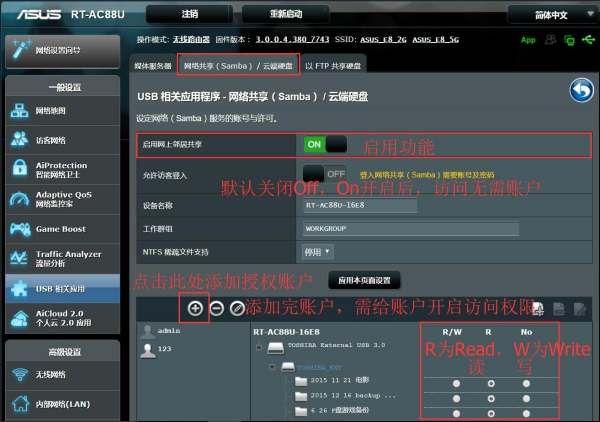600x422 pixels.
Task: Click the Logout button
Action: 190,14
